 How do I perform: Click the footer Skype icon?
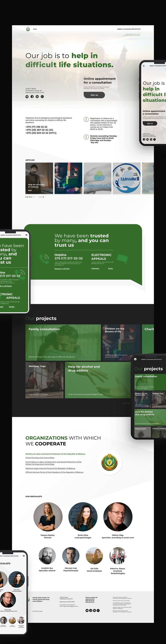coord(94,610)
